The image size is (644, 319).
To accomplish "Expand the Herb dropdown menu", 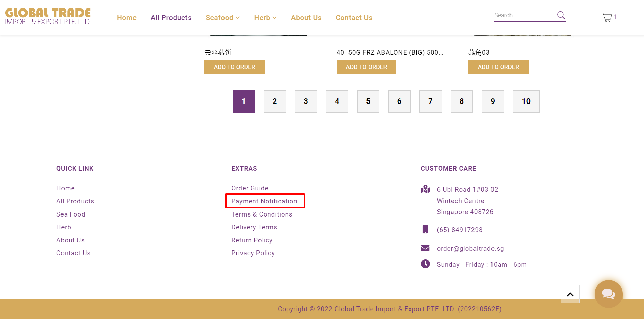I will click(x=265, y=18).
